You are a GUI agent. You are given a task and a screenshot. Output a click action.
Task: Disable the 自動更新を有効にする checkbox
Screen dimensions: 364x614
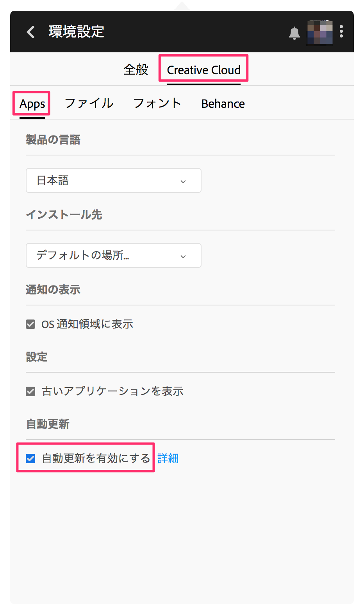30,459
